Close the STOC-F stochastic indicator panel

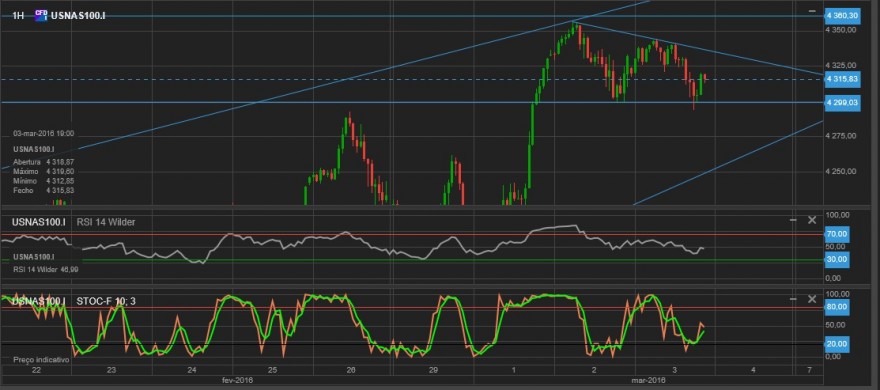click(812, 300)
